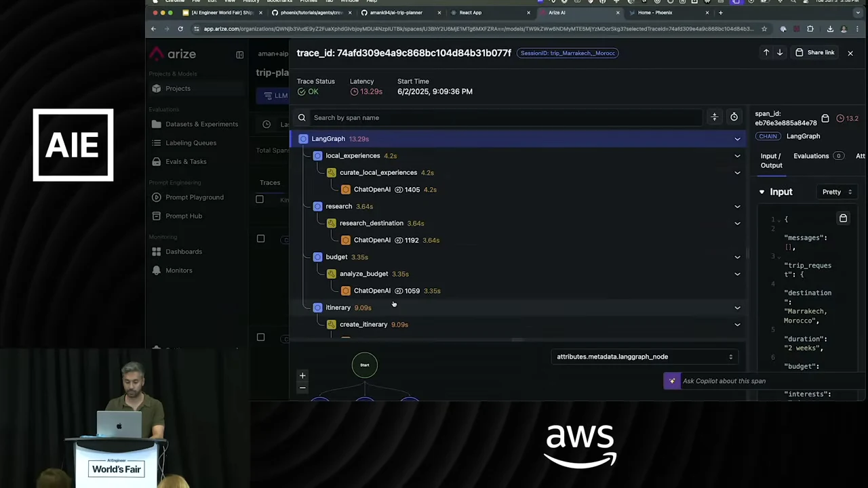868x488 pixels.
Task: Click SessionID trip_Marrakech_Morocco badge
Action: coord(567,53)
